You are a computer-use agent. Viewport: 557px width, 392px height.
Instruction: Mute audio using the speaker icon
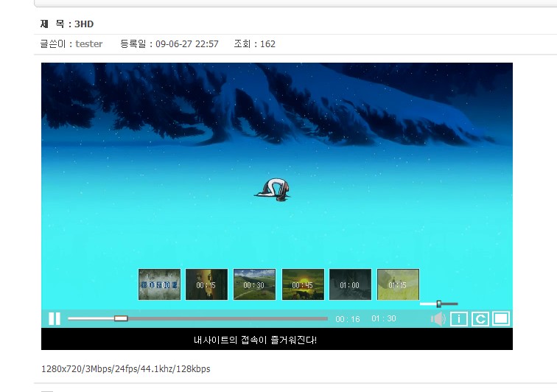coord(438,318)
